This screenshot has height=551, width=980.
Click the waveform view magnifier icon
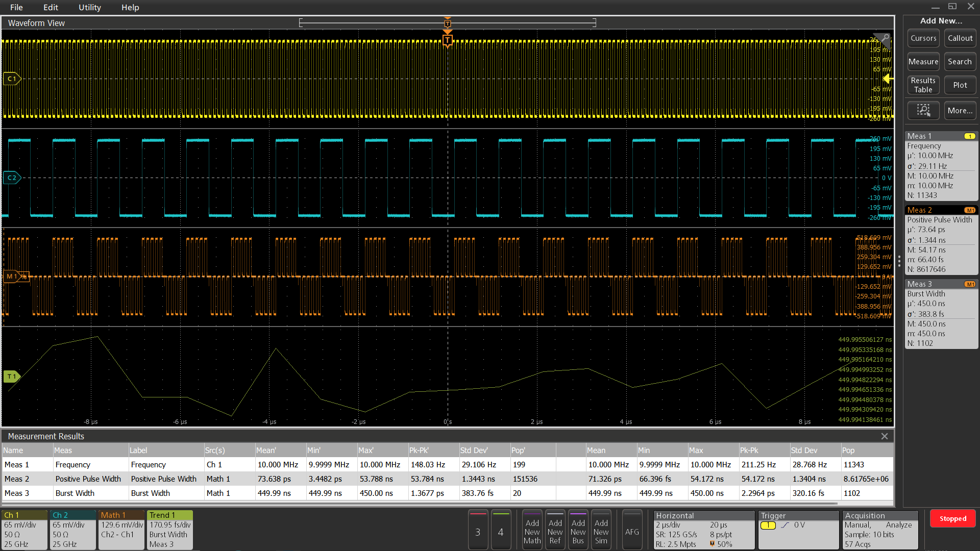tap(886, 38)
